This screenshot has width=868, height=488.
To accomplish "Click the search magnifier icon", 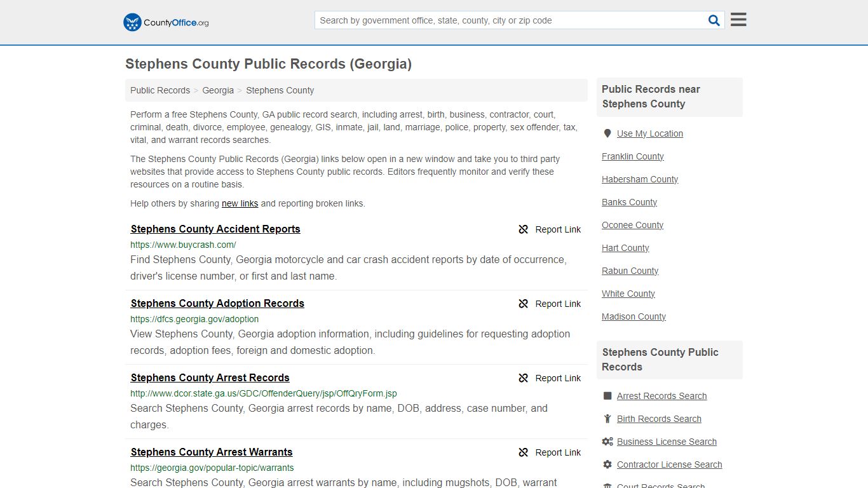I will pos(714,20).
